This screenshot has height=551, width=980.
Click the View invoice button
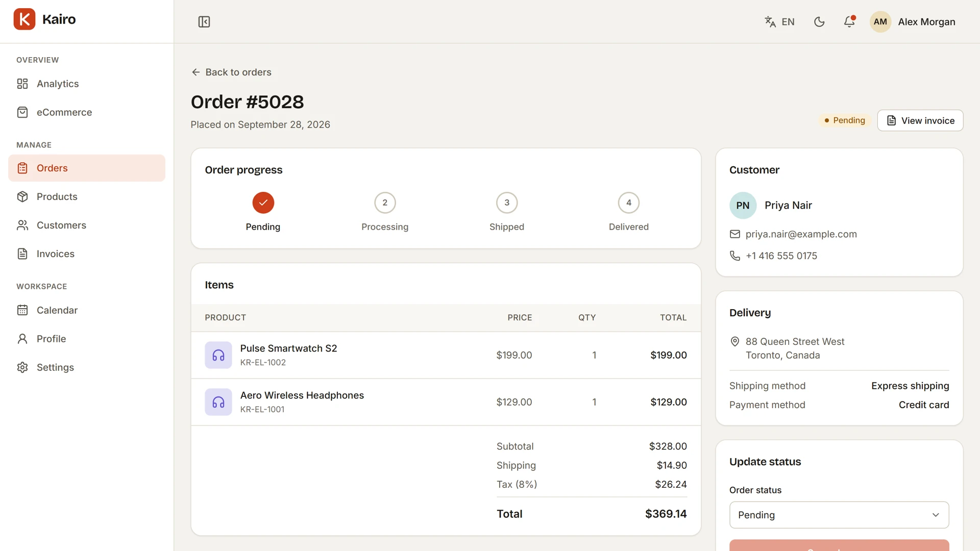tap(920, 121)
